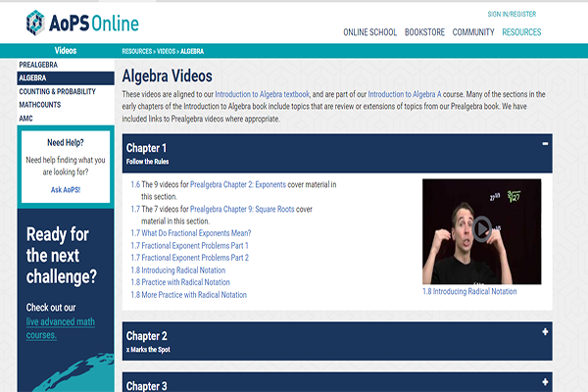Viewport: 588px width, 392px height.
Task: Open the Bookstore menu
Action: pyautogui.click(x=424, y=32)
